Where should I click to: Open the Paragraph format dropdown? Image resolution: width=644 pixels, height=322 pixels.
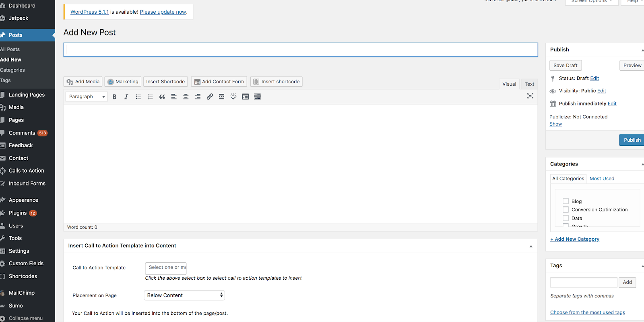87,97
